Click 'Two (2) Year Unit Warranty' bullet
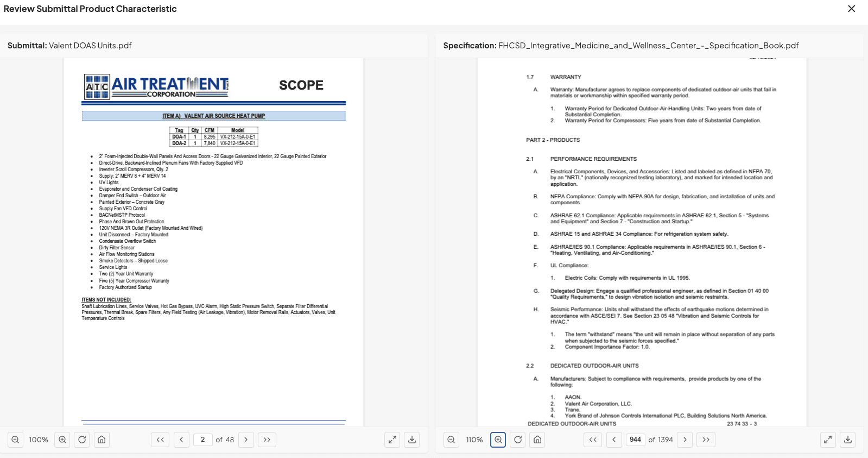 [x=126, y=274]
